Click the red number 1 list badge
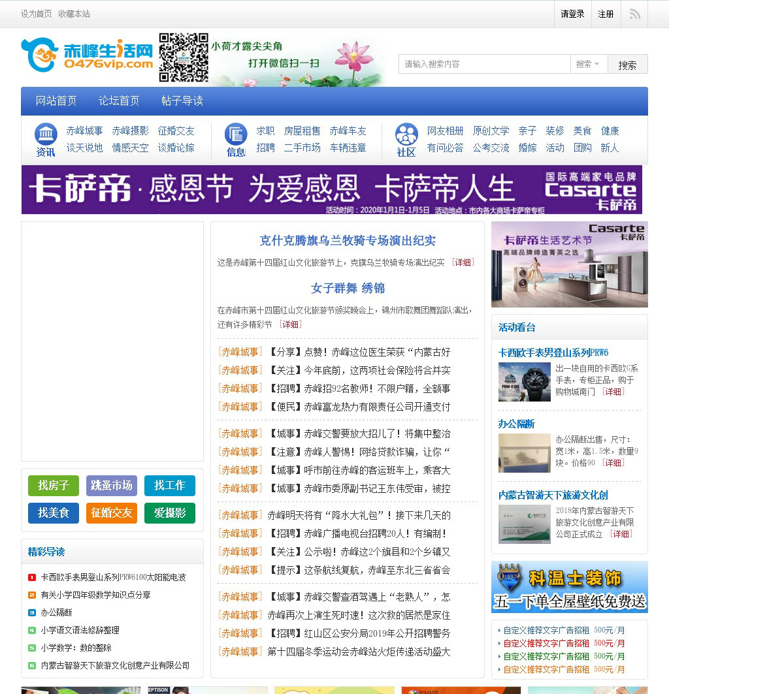 pyautogui.click(x=31, y=577)
